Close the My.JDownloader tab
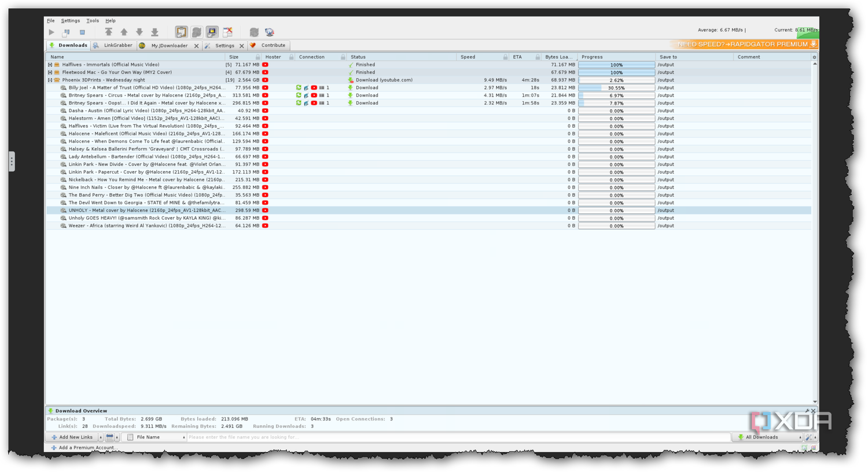Screen dimensions: 868x473 (196, 46)
